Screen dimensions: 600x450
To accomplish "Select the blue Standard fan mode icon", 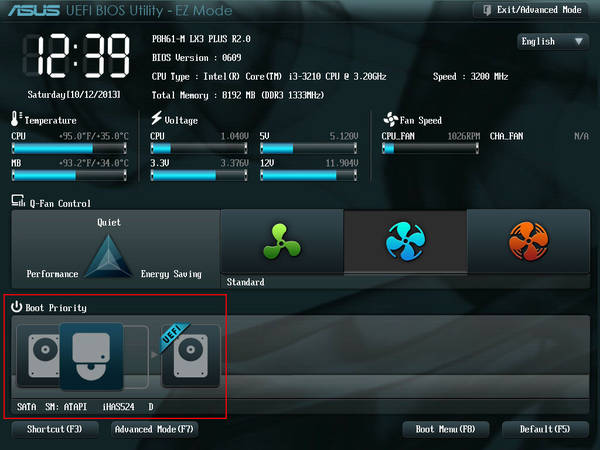I will coord(405,241).
